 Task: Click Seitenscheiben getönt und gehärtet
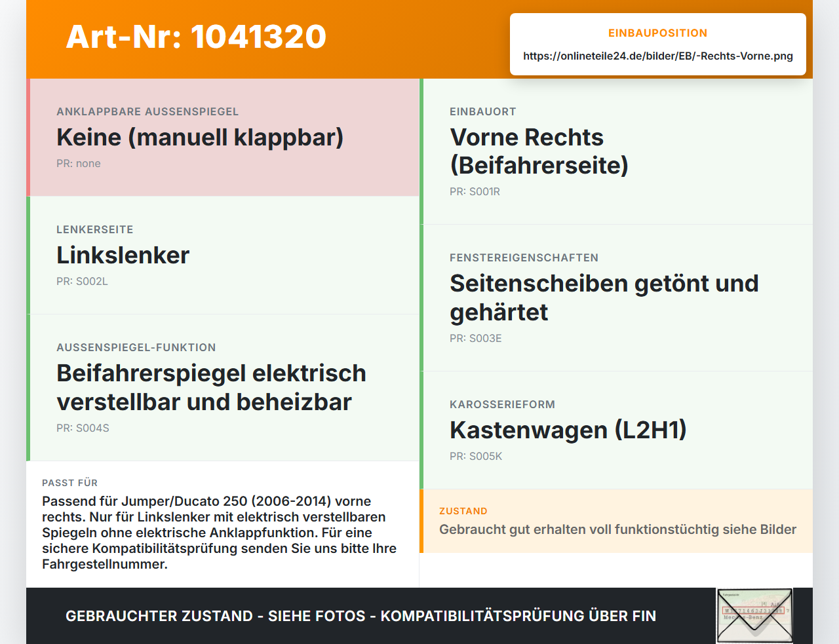604,297
